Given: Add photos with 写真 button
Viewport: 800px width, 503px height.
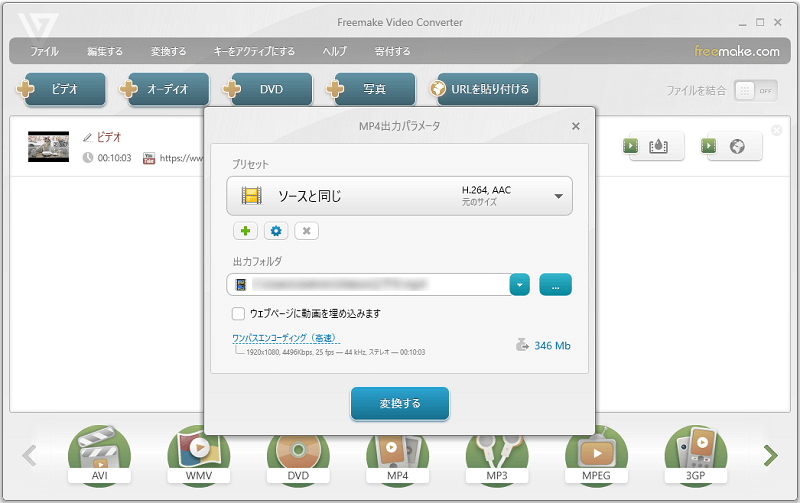Looking at the screenshot, I should pyautogui.click(x=371, y=89).
